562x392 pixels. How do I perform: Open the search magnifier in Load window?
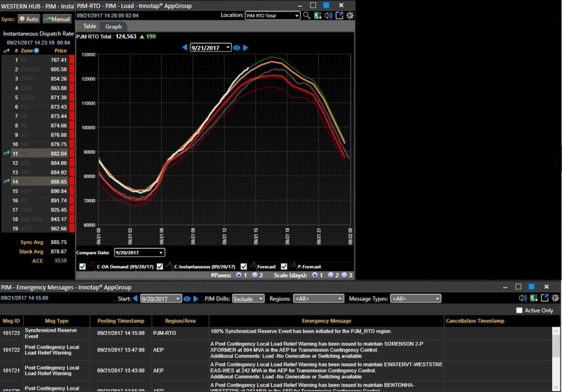[x=306, y=15]
